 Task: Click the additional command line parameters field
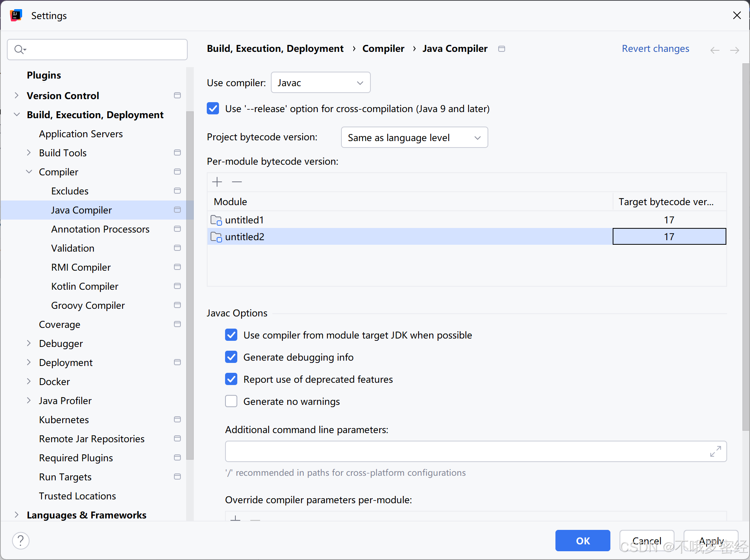point(465,451)
